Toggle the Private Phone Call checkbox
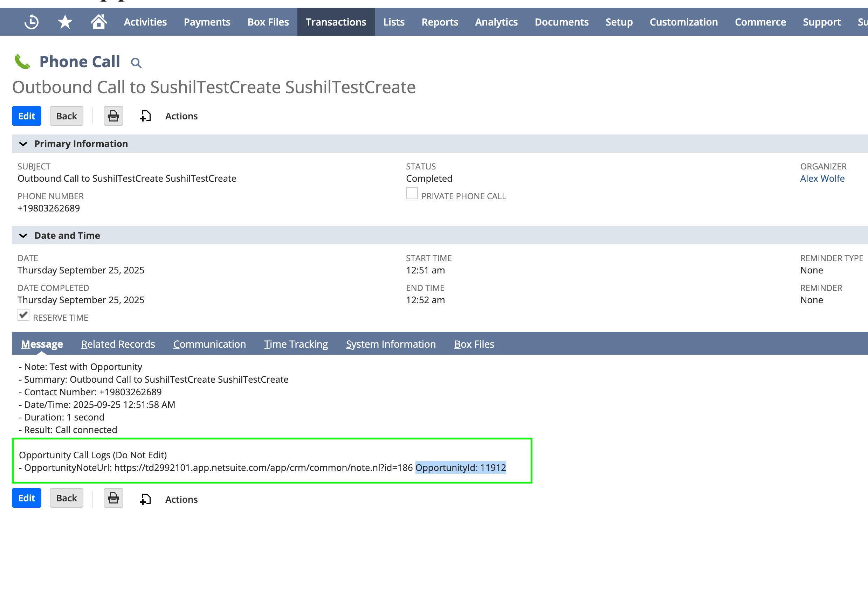The height and width of the screenshot is (591, 868). 412,194
